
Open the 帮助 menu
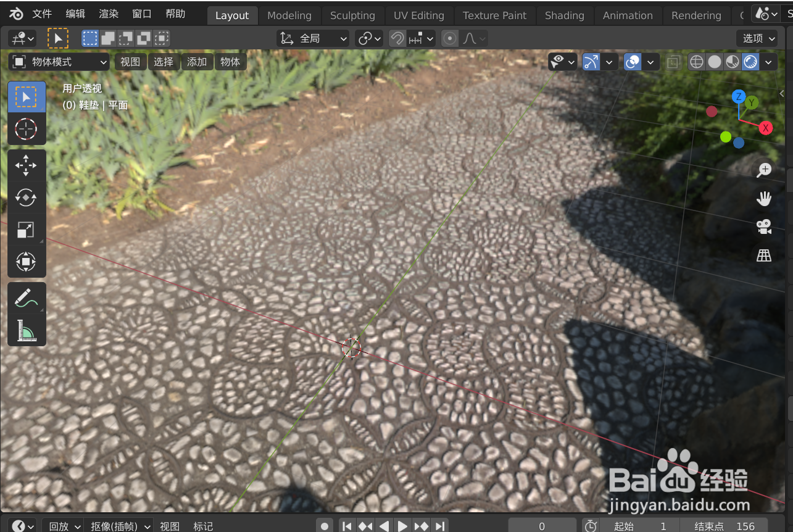pyautogui.click(x=175, y=14)
